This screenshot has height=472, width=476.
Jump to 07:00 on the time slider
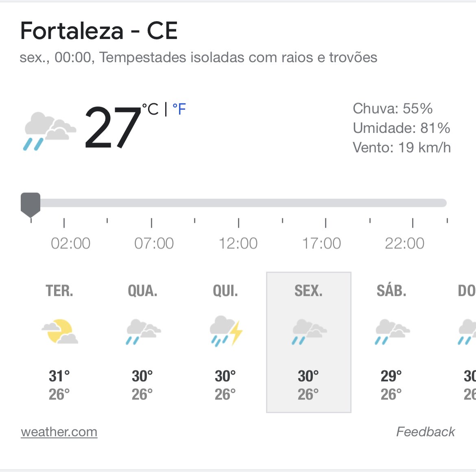pos(151,203)
